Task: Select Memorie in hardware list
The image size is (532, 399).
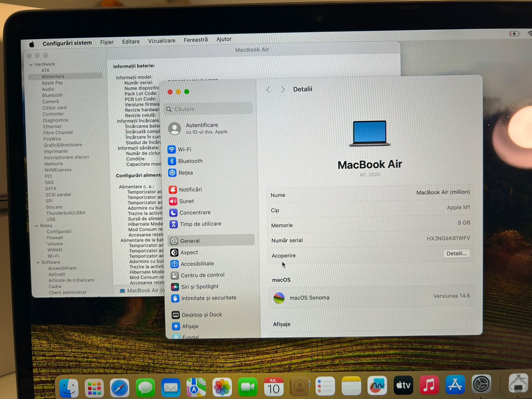Action: 54,164
